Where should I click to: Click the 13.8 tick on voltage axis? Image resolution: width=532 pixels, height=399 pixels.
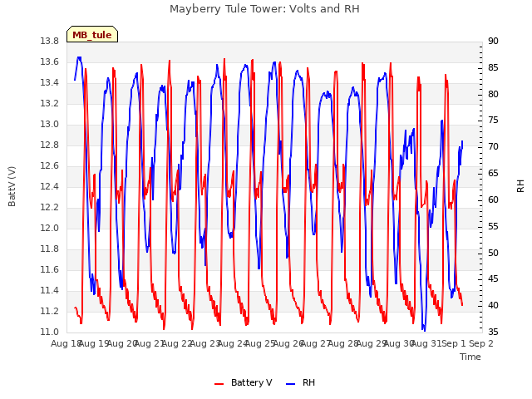pyautogui.click(x=50, y=41)
